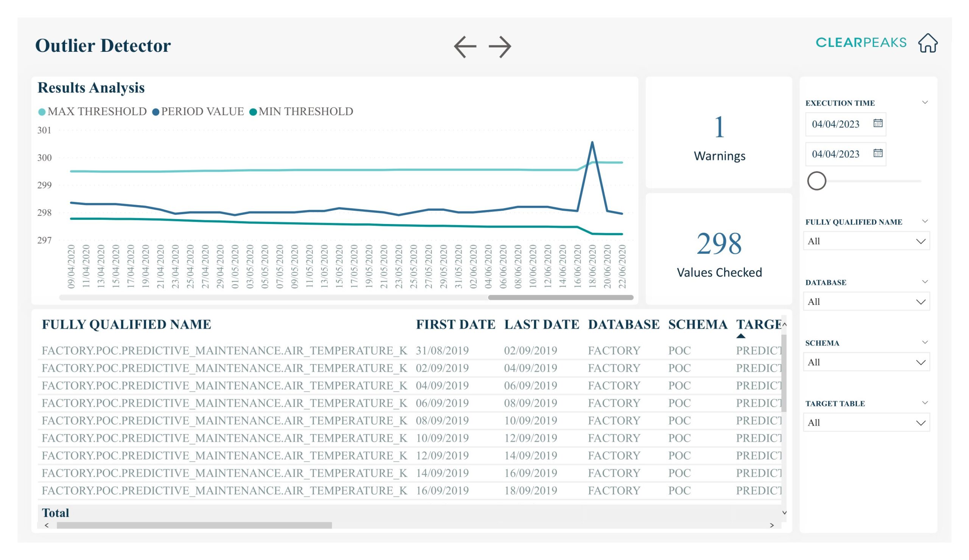The height and width of the screenshot is (560, 969).
Task: Click fully qualified name in 14/09/2019 row
Action: tap(224, 473)
